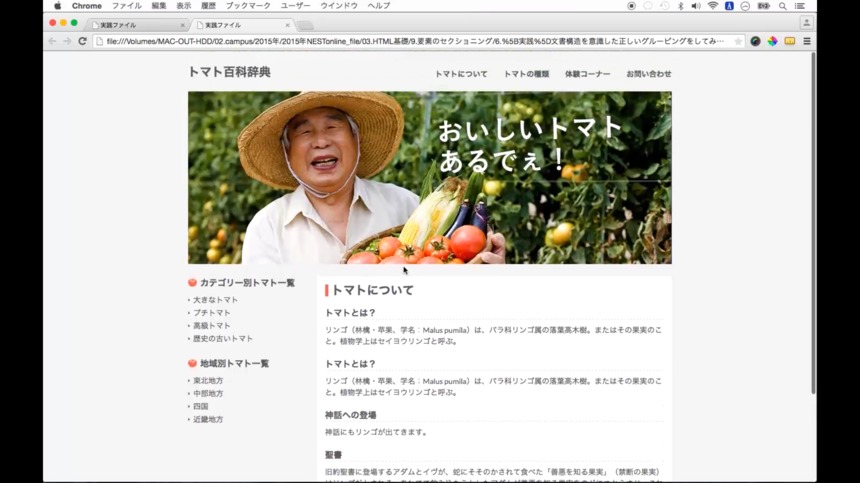This screenshot has width=860, height=483.
Task: Open the ウインドウ menu
Action: [339, 6]
